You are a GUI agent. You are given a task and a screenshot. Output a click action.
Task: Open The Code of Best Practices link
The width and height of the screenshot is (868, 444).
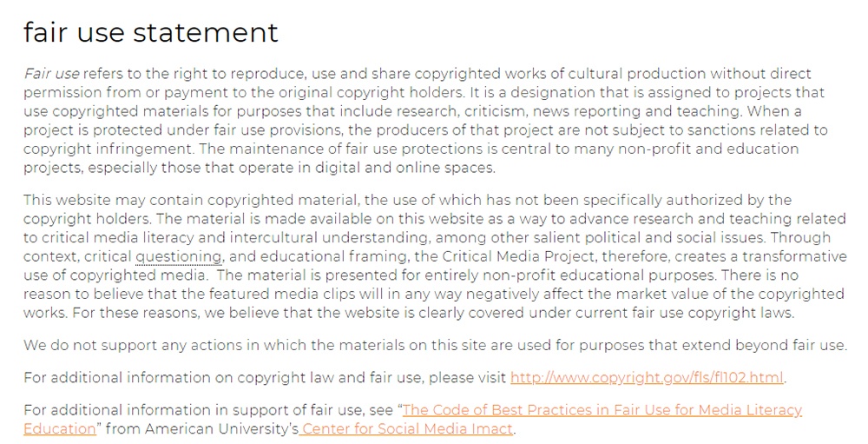pyautogui.click(x=602, y=410)
